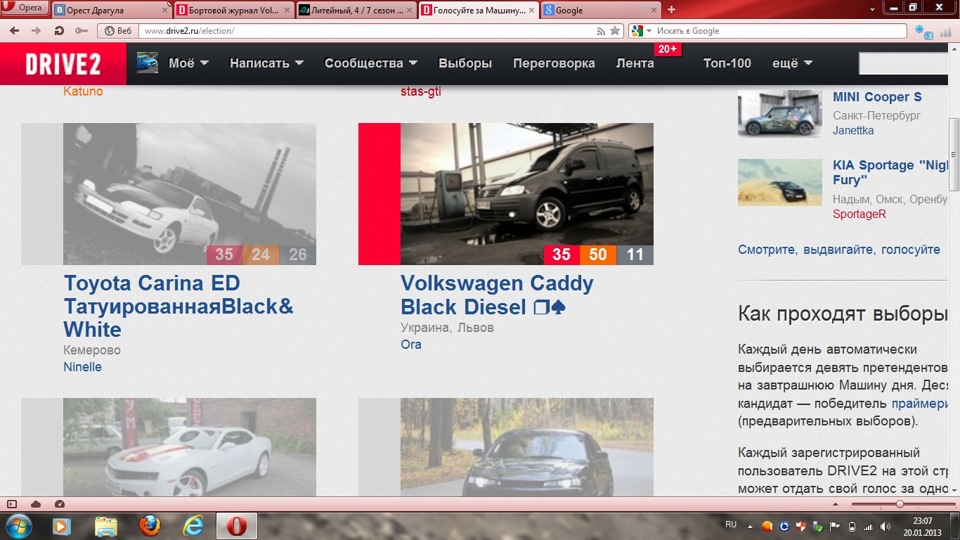
Task: Expand the Написать dropdown menu
Action: pyautogui.click(x=266, y=63)
